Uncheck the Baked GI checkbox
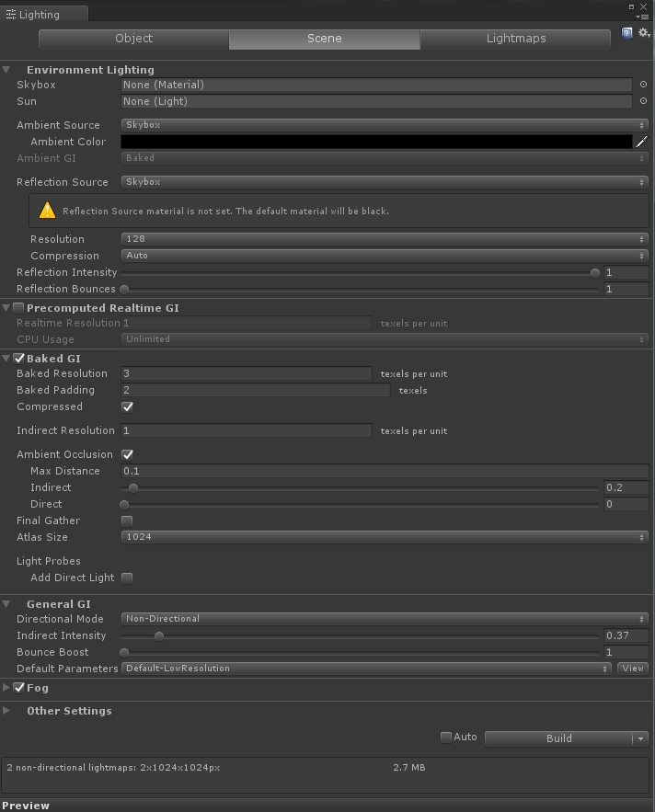655x812 pixels. [18, 359]
